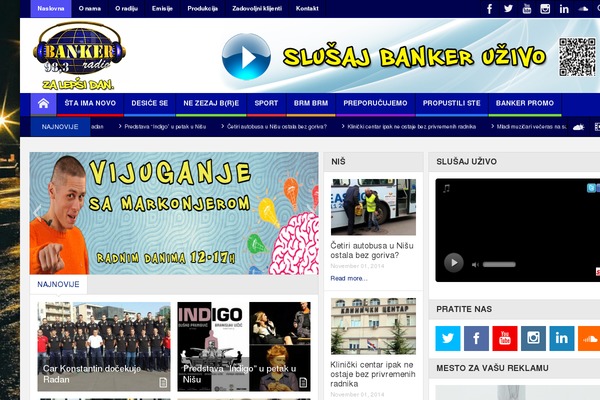Open the Produkcija menu item

(x=202, y=8)
